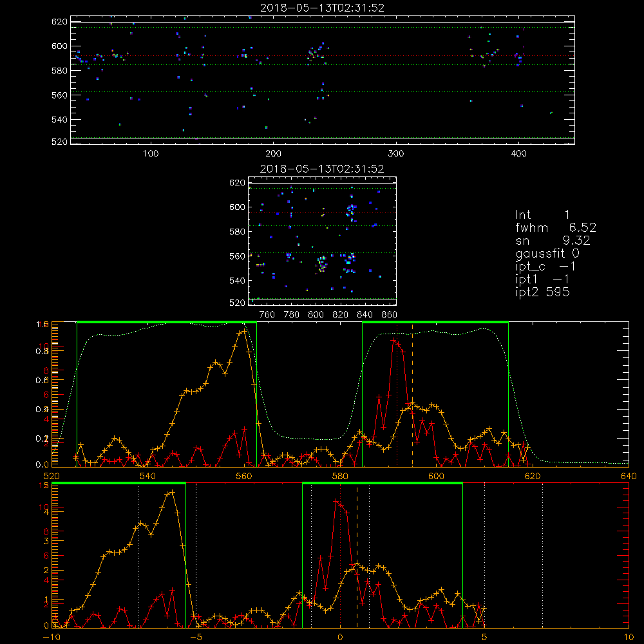Click y-axis label 600 of the wide top image

pos(59,46)
